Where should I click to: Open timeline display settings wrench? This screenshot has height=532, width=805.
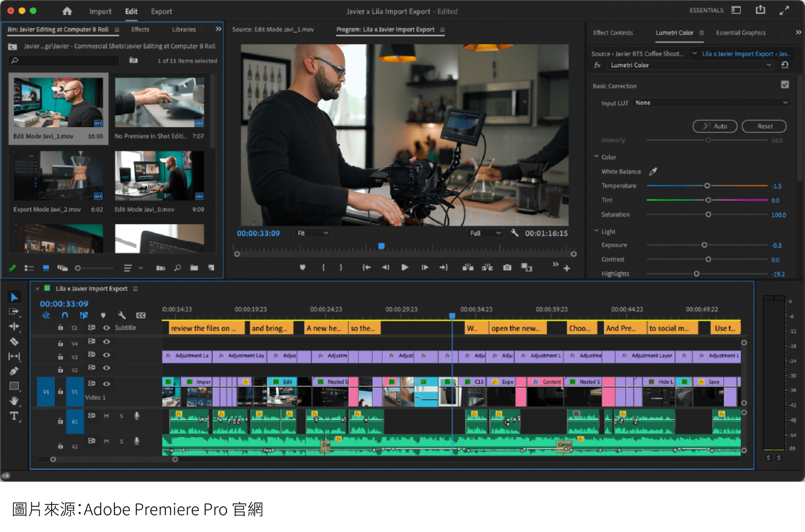pyautogui.click(x=122, y=316)
